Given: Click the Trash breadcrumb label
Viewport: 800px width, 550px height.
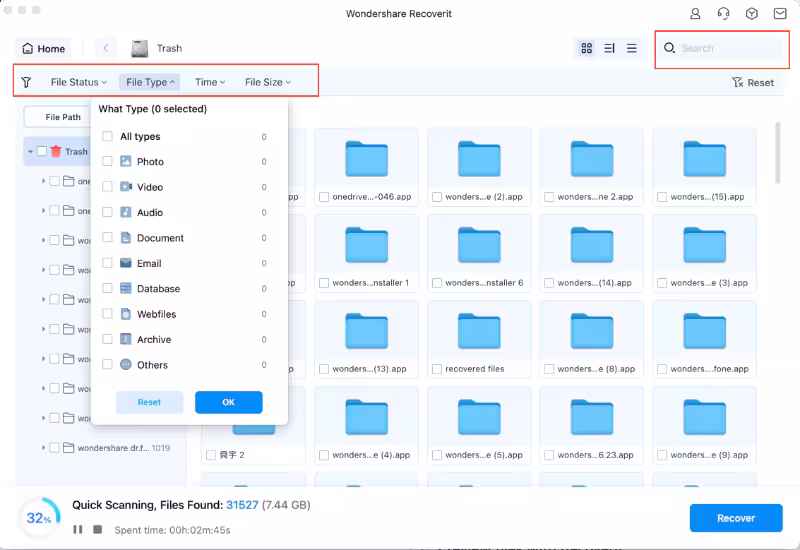Looking at the screenshot, I should click(169, 48).
